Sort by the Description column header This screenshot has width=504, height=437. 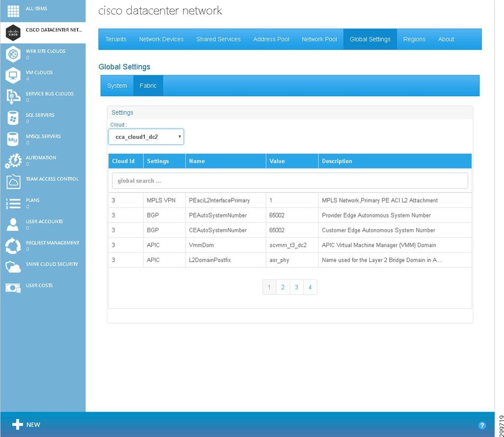[x=395, y=161]
